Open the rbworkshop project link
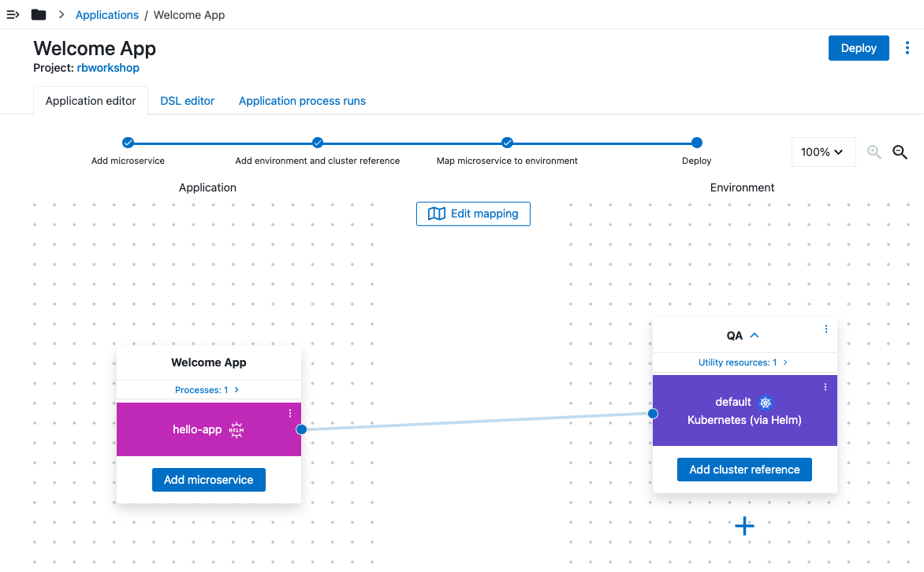The width and height of the screenshot is (924, 572). (108, 68)
